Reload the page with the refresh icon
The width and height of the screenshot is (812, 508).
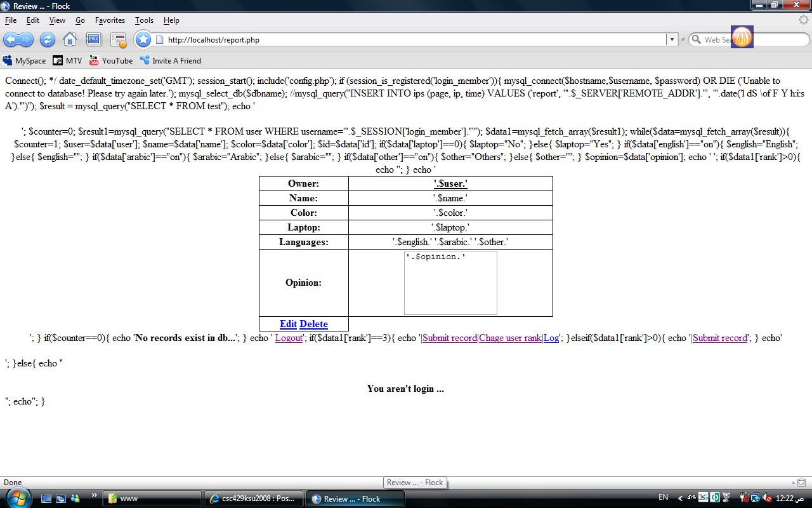48,39
